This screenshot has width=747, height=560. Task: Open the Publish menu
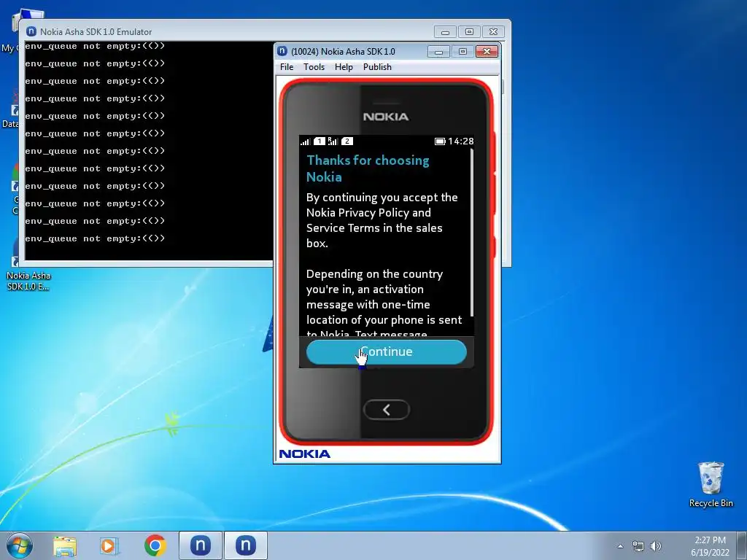pos(377,67)
